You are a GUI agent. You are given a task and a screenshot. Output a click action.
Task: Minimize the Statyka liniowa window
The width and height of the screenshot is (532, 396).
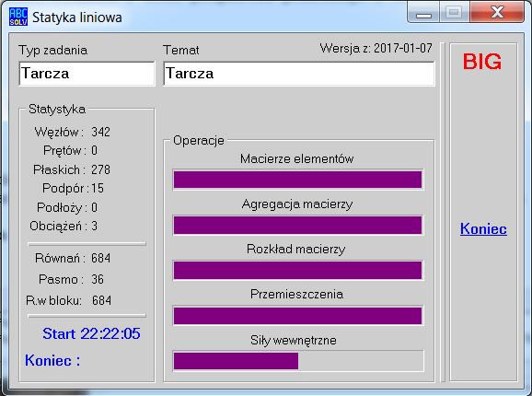(x=423, y=13)
